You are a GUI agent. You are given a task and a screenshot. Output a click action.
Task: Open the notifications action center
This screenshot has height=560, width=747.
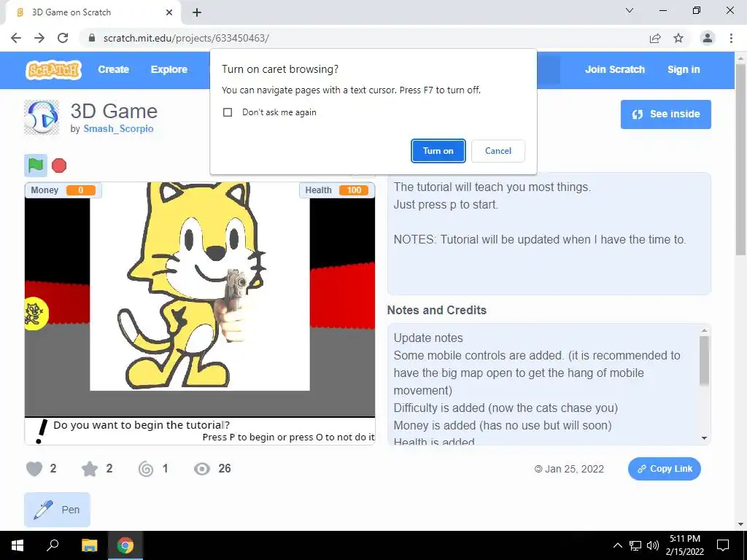[723, 545]
